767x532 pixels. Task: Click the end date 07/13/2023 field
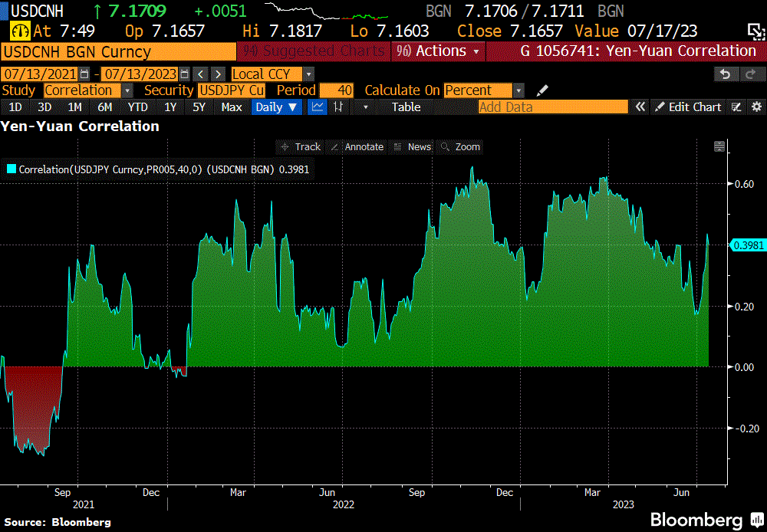pyautogui.click(x=140, y=74)
